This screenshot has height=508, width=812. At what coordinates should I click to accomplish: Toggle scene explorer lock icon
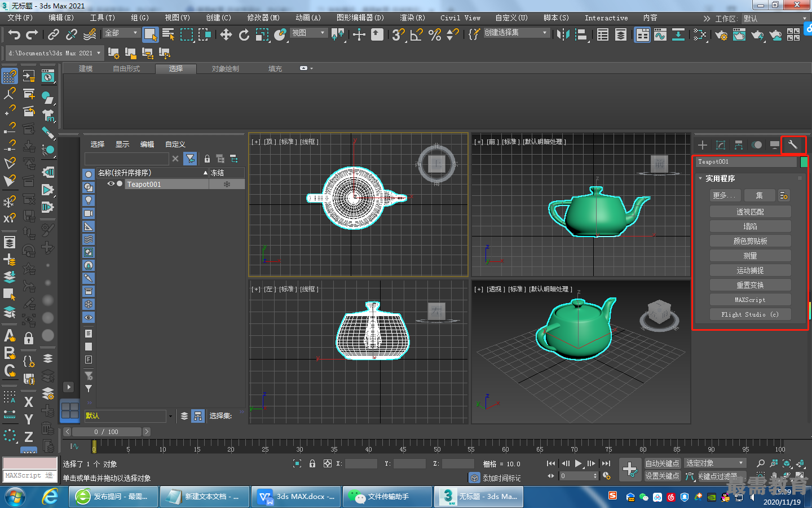click(x=207, y=159)
